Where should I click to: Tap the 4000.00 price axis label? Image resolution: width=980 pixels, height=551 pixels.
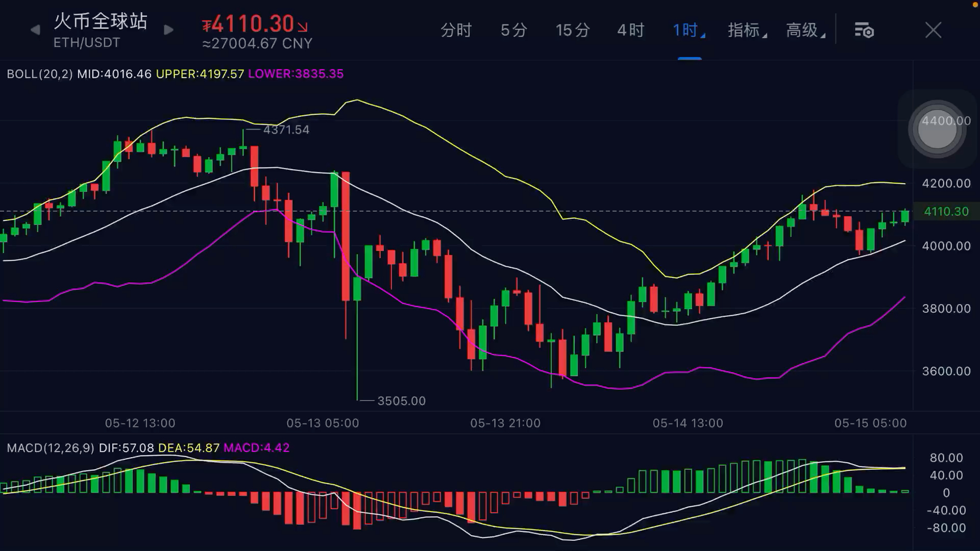946,246
